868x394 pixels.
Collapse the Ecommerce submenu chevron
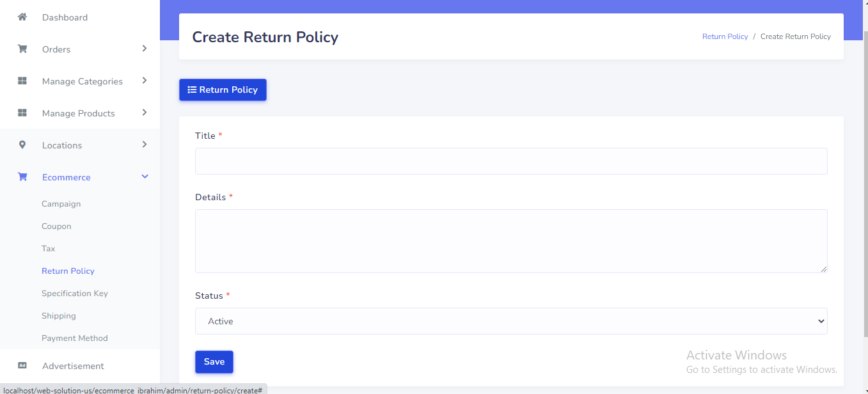(x=145, y=177)
